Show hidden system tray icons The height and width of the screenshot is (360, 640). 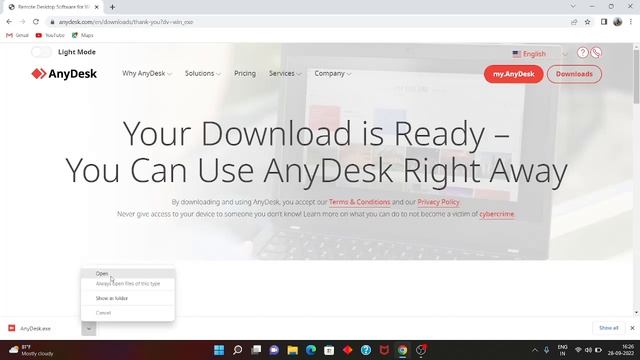click(x=535, y=350)
